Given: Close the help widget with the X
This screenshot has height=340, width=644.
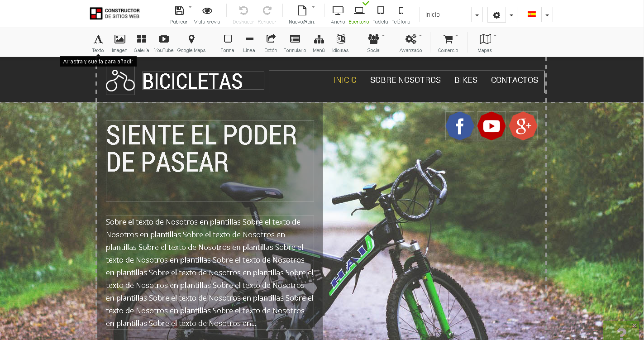Looking at the screenshot, I should click(x=634, y=326).
